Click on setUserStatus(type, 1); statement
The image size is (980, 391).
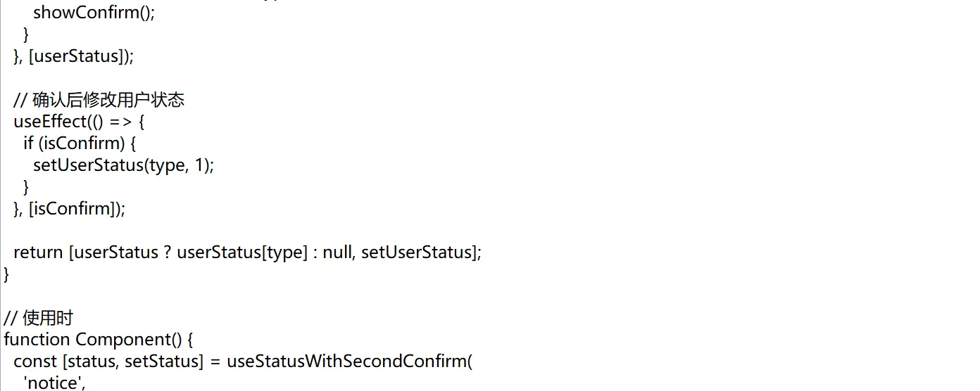pos(123,165)
